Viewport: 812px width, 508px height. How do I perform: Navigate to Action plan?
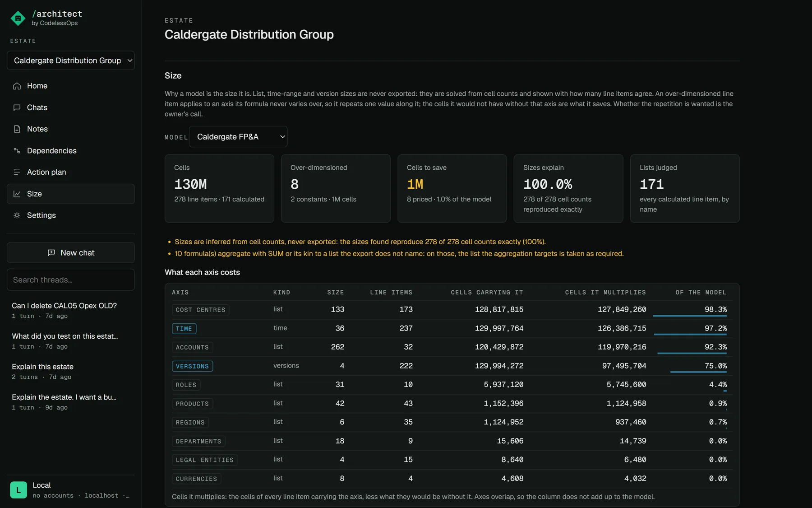(x=71, y=172)
